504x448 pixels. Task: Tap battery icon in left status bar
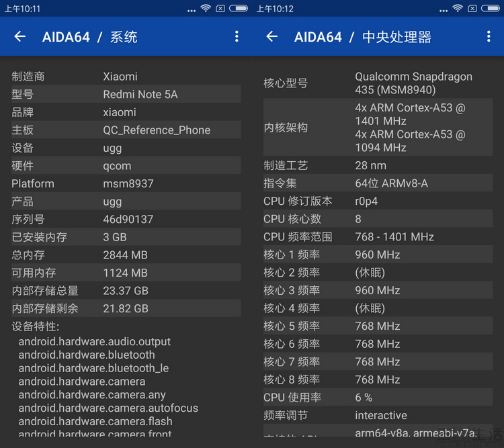238,8
